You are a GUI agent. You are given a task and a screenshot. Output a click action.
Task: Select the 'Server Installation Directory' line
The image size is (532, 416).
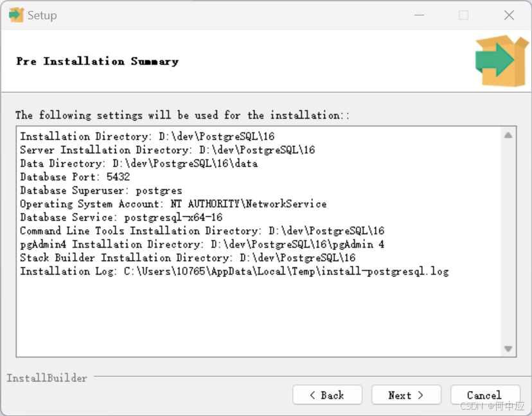(167, 150)
